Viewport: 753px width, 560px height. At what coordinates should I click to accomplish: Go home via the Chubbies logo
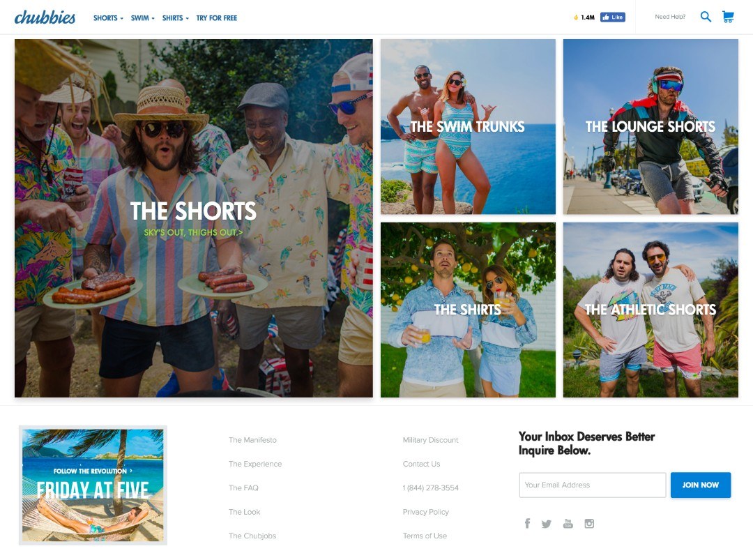[x=45, y=17]
